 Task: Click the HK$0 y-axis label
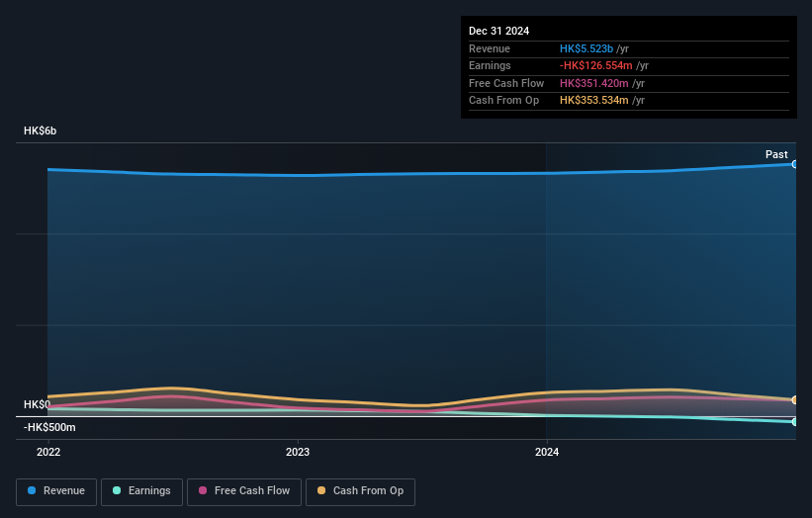[38, 404]
